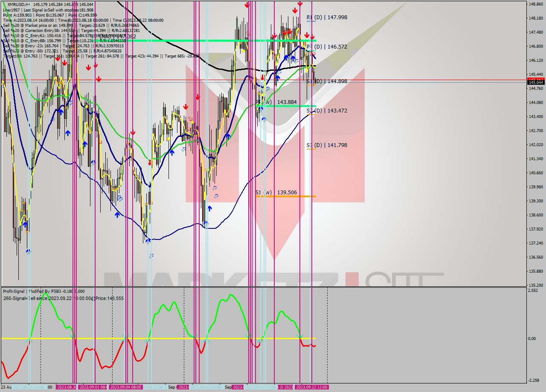The height and width of the screenshot is (392, 546).
Task: Click the PP (D) 146.572 pivot label
Action: point(327,46)
